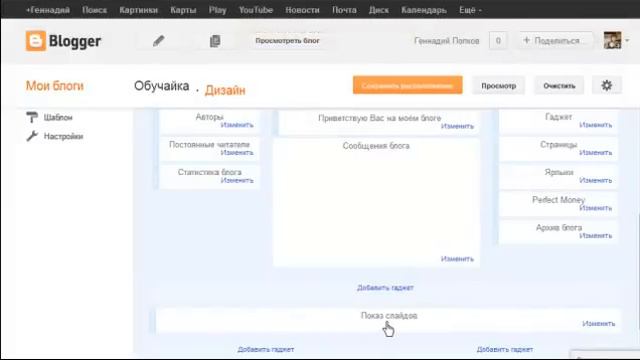
Task: Open Картинки in the top bar
Action: tap(138, 10)
